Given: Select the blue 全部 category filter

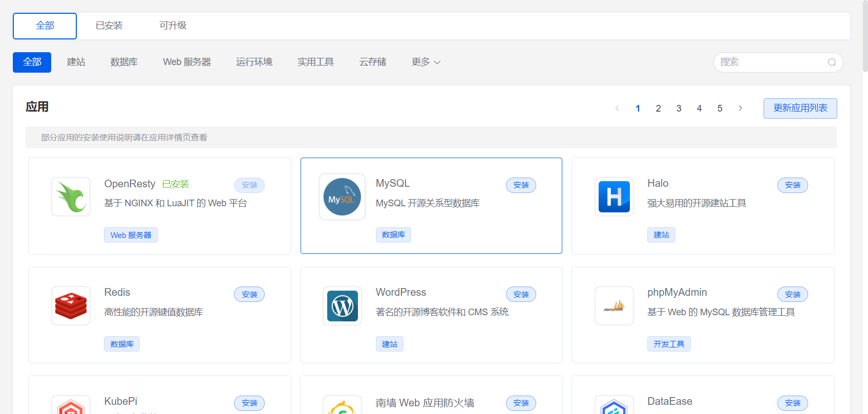Looking at the screenshot, I should tap(32, 62).
